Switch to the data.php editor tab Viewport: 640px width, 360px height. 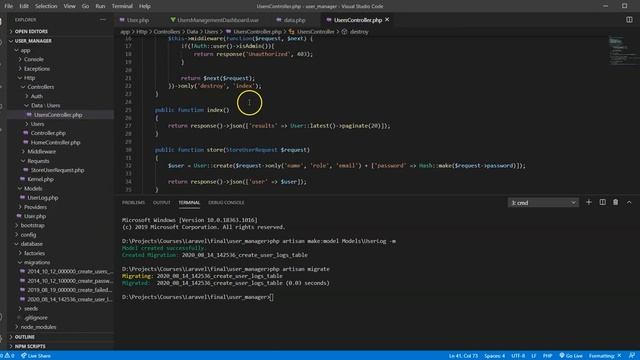pos(294,20)
